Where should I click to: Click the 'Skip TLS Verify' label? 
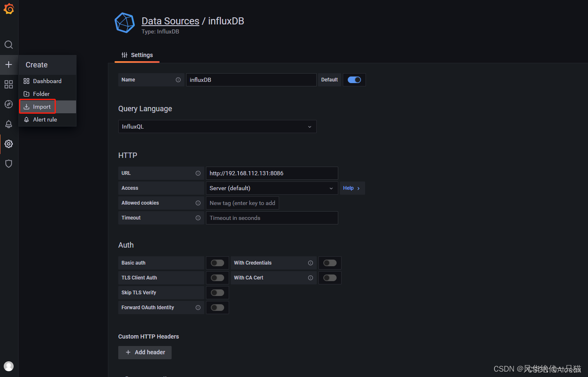139,293
